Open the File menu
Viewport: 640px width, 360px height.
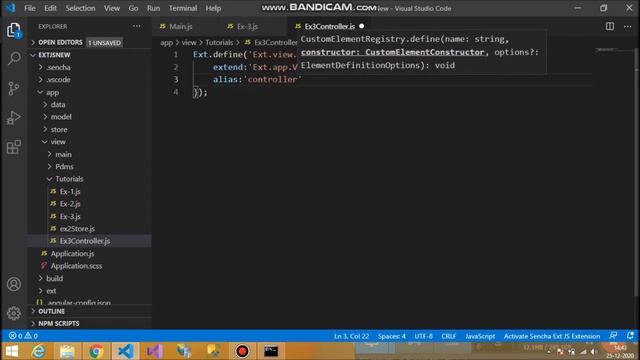pyautogui.click(x=29, y=8)
